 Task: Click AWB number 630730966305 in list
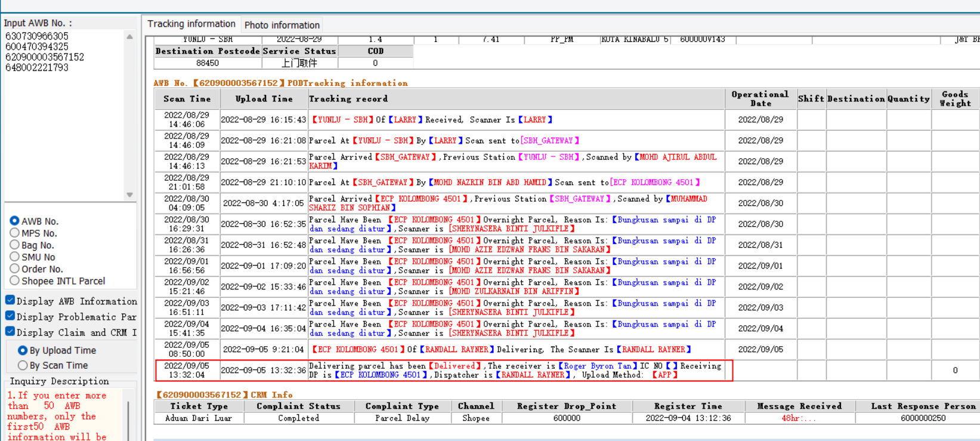[x=37, y=36]
